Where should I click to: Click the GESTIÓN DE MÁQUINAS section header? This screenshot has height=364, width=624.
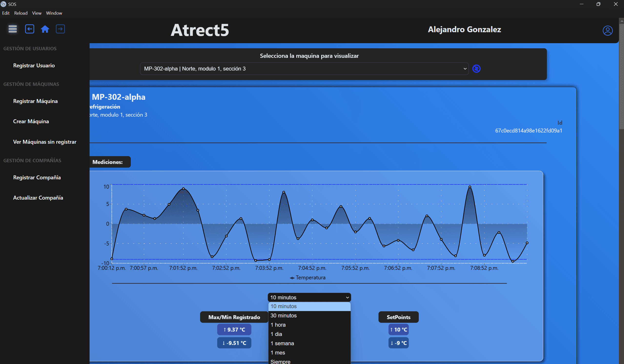pos(31,84)
